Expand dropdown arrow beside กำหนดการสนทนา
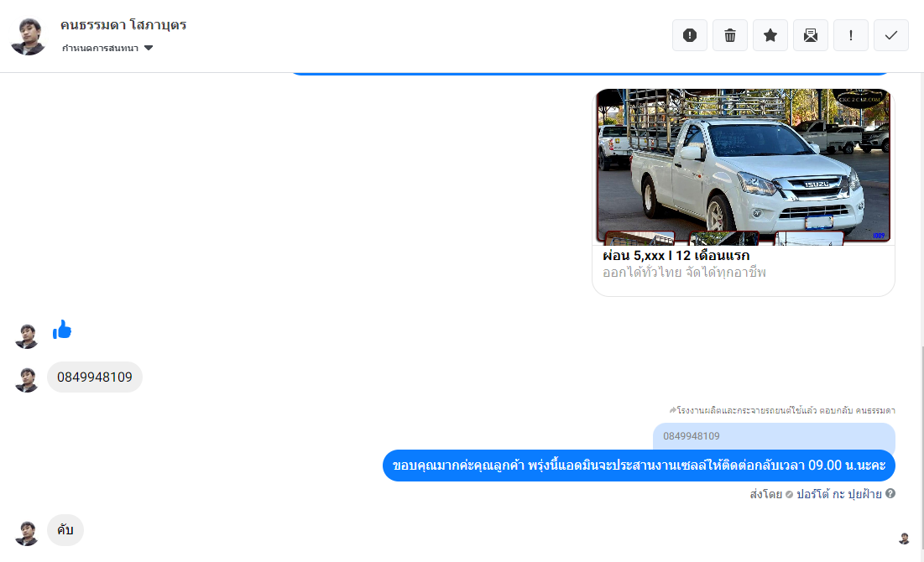Viewport: 924px width, 562px height. [149, 49]
